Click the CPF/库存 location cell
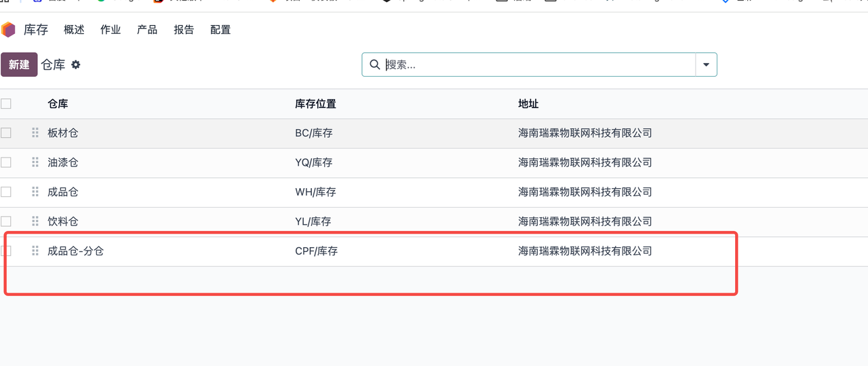 point(316,251)
